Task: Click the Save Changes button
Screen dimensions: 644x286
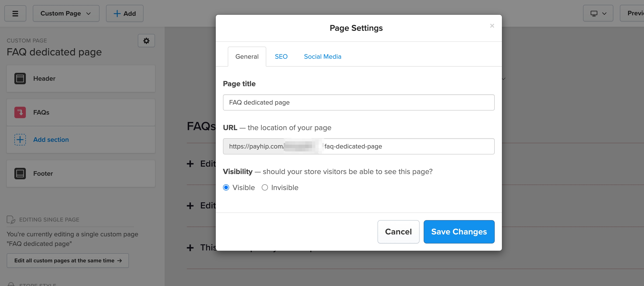Action: click(x=459, y=232)
